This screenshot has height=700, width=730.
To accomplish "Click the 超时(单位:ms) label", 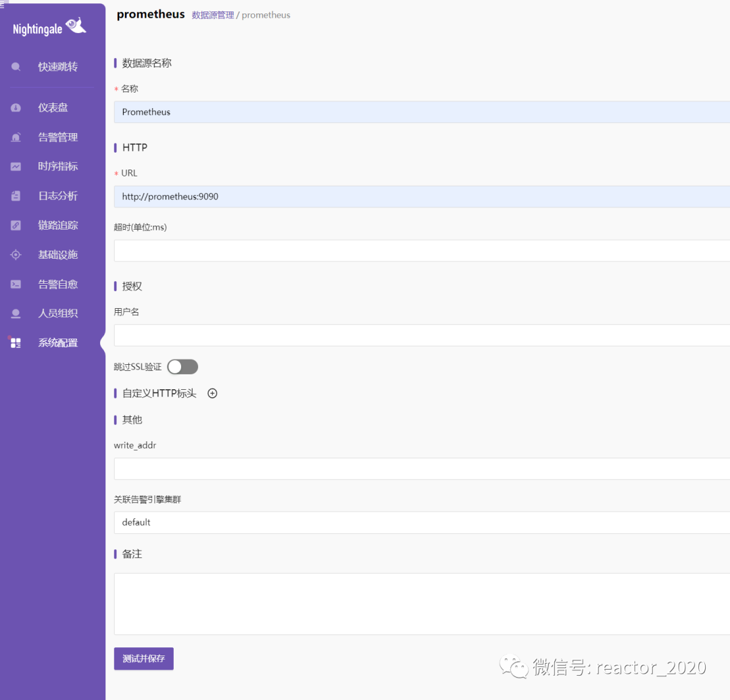I will 140,227.
